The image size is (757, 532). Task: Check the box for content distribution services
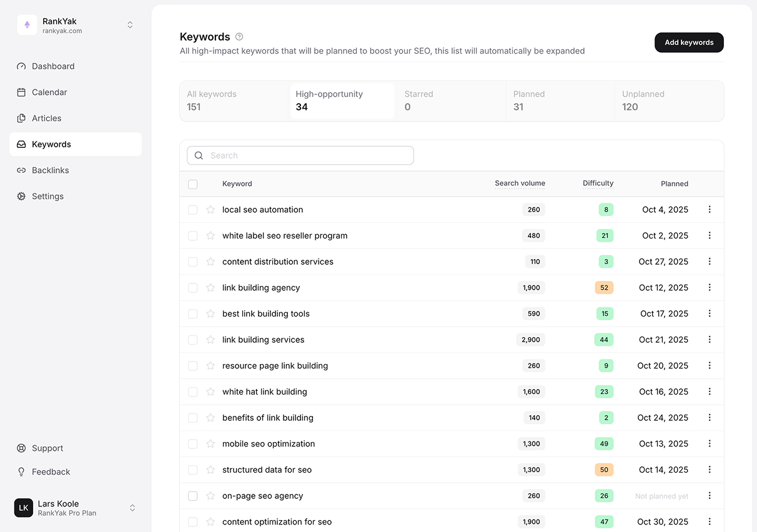tap(193, 262)
